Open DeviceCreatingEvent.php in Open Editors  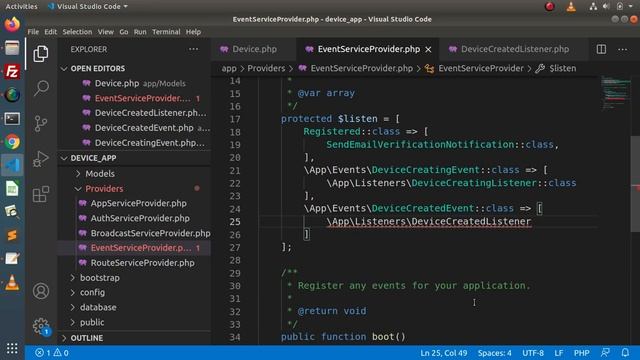135,143
